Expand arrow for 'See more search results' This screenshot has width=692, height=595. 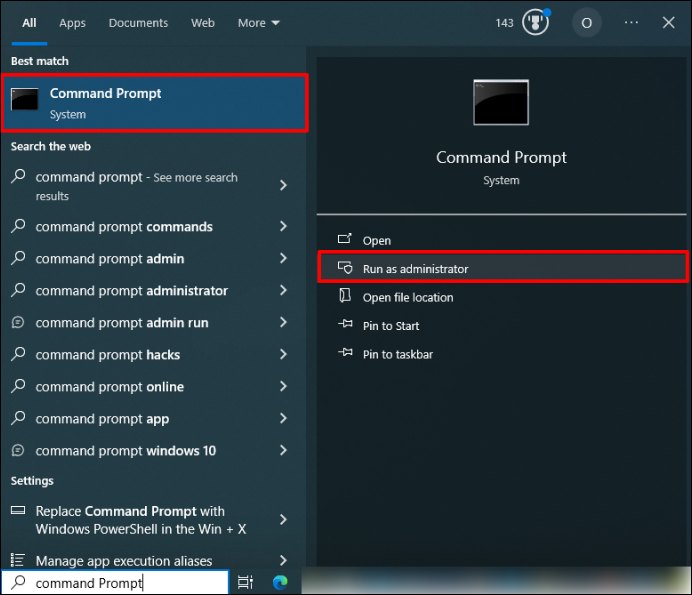click(x=283, y=185)
